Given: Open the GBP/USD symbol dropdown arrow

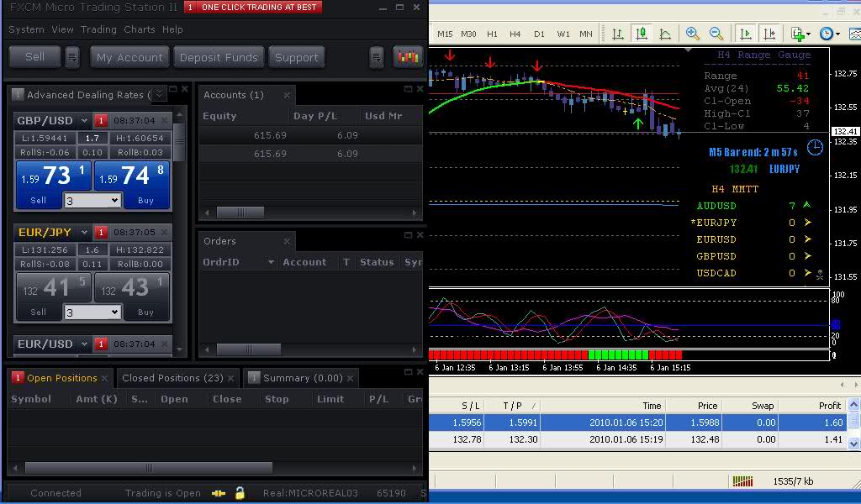Looking at the screenshot, I should pyautogui.click(x=86, y=120).
